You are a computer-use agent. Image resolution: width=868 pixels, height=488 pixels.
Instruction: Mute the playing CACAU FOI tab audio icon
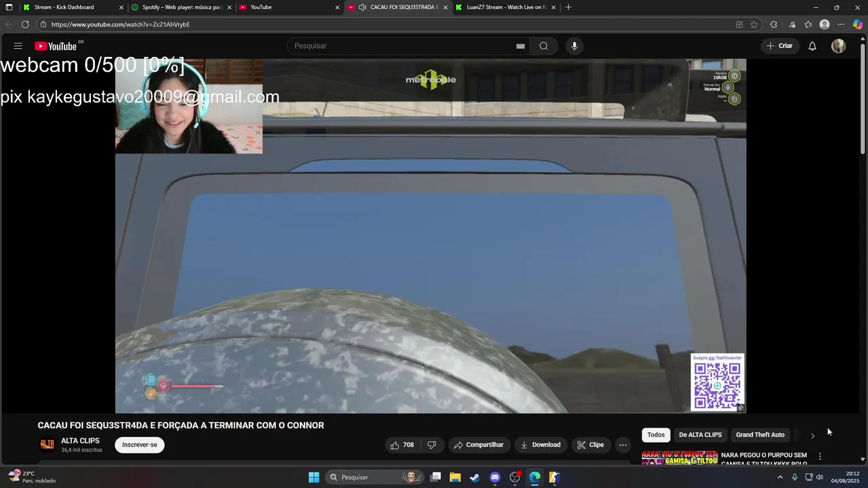click(363, 7)
